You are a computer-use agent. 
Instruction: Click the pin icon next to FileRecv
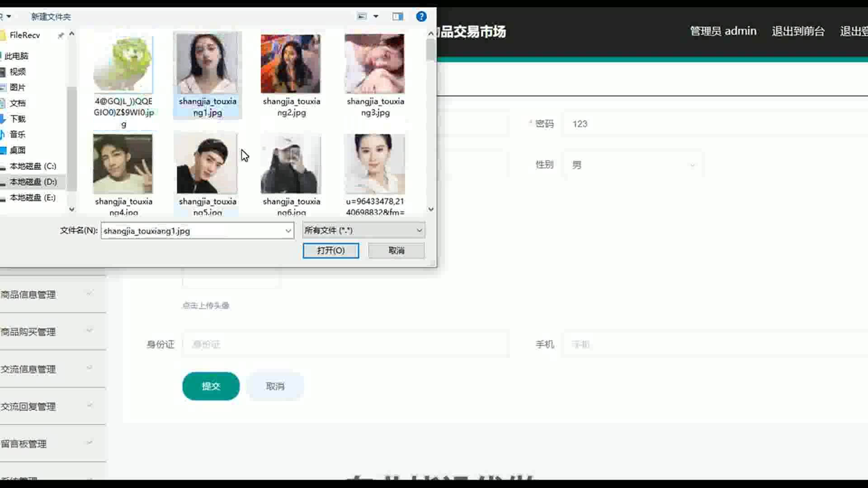61,35
